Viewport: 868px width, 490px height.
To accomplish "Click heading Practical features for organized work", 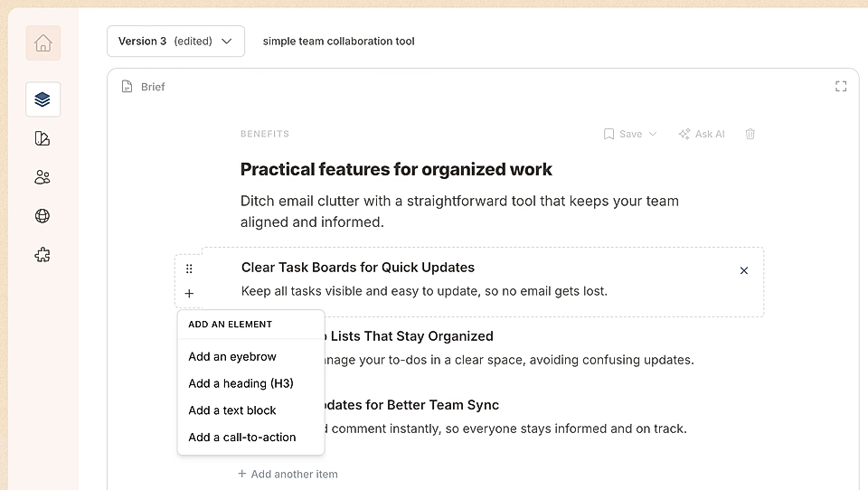I will point(396,169).
